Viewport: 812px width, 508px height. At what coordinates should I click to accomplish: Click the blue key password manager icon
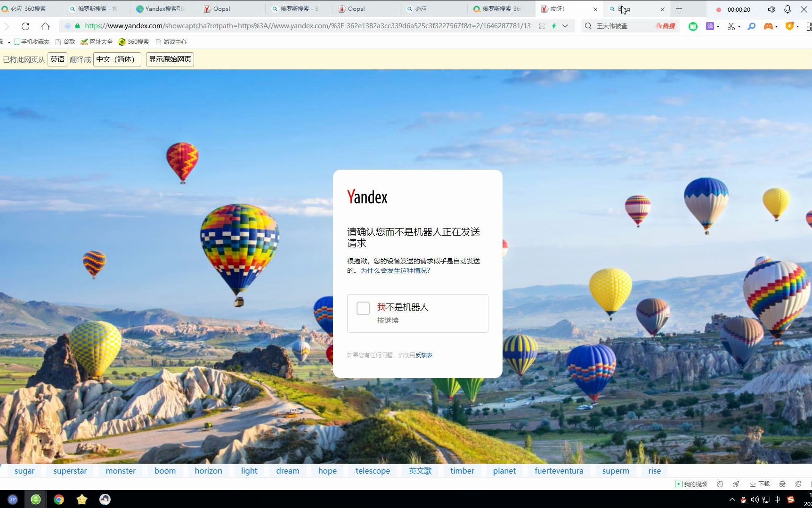click(x=752, y=26)
